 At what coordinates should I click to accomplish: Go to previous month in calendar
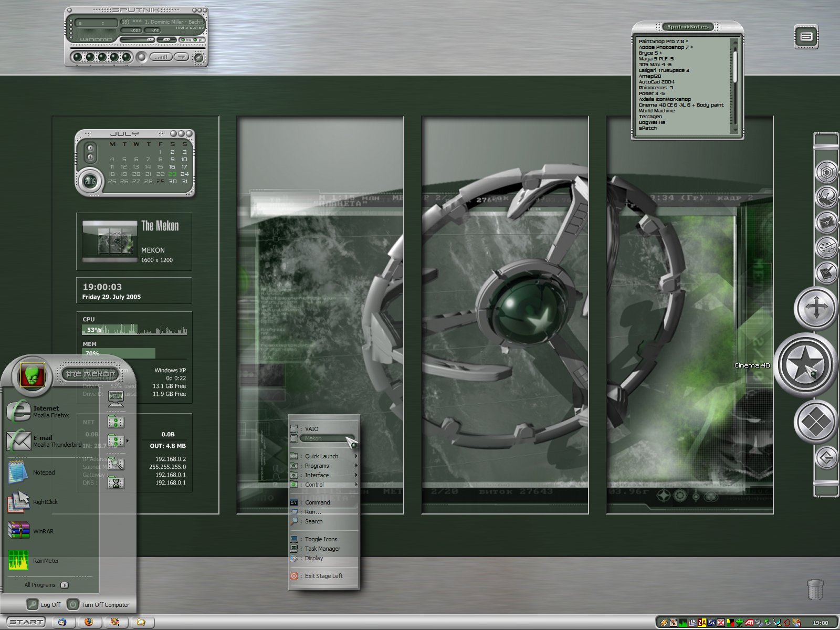click(90, 157)
